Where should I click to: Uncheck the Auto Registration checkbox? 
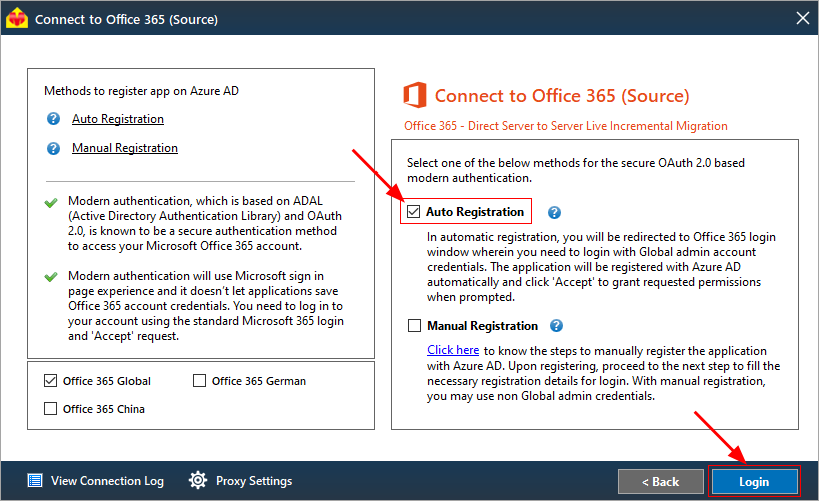click(413, 212)
